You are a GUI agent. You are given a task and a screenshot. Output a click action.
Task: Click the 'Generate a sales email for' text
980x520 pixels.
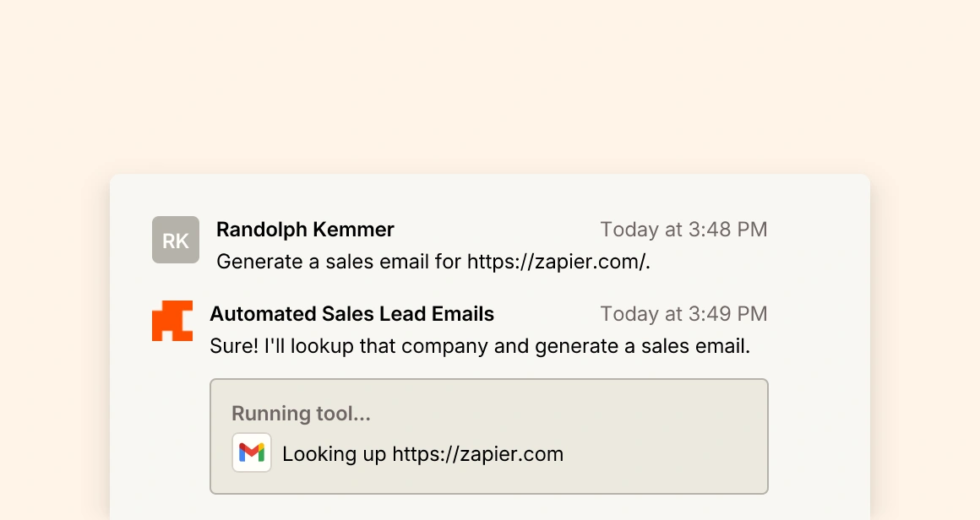[339, 262]
